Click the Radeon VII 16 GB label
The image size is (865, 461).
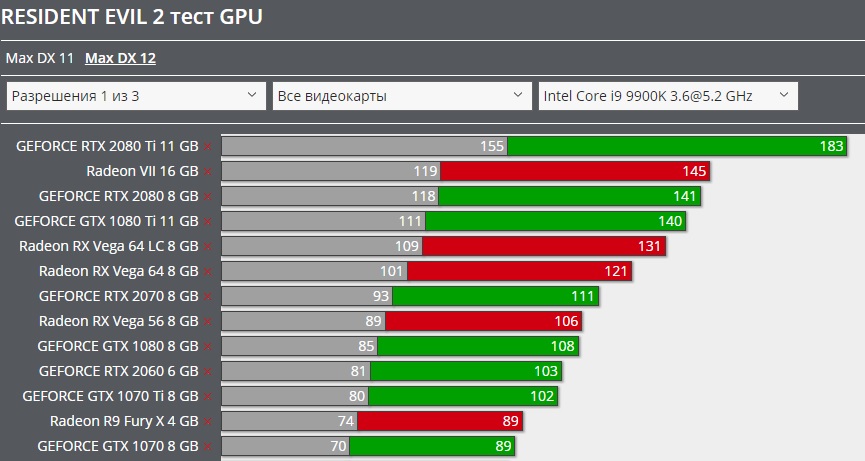[x=142, y=171]
